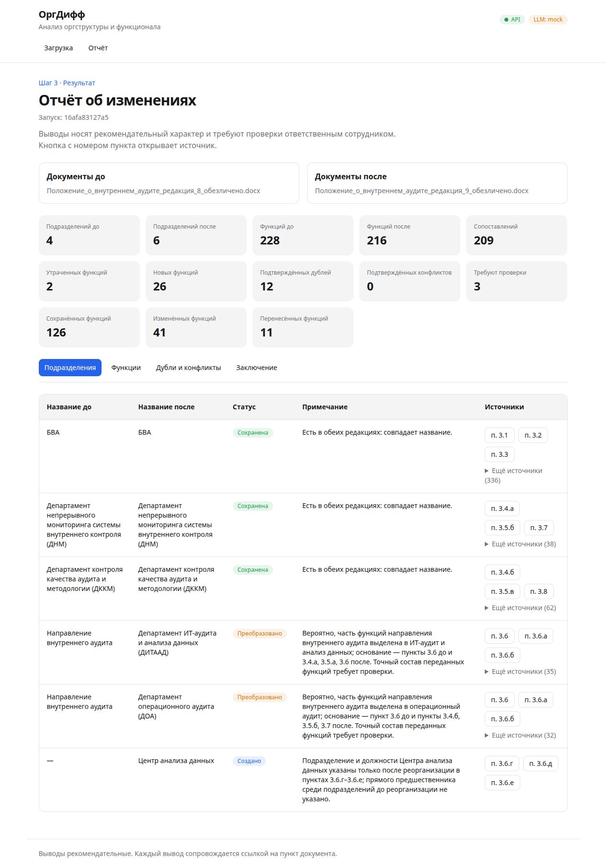
Task: Click the green API status badge
Action: [x=512, y=20]
